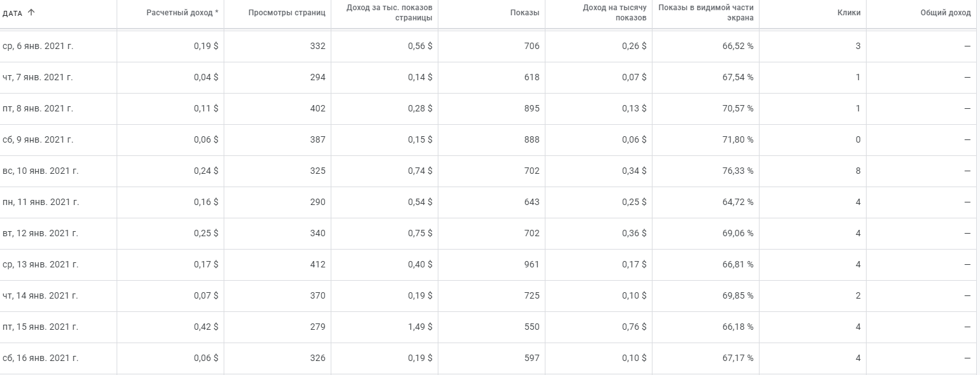Click date cell вс, 10 янв. 2021 г.
The image size is (980, 375).
[41, 171]
